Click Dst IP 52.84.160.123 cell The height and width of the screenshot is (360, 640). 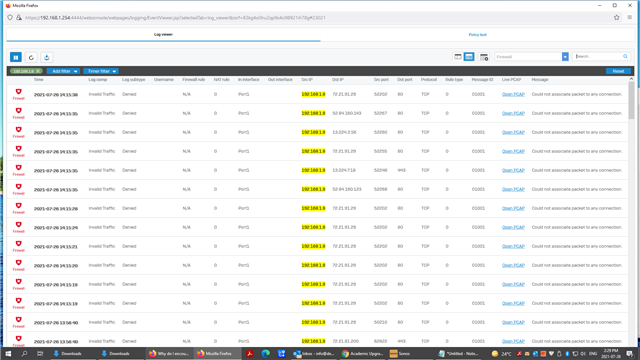pos(347,189)
